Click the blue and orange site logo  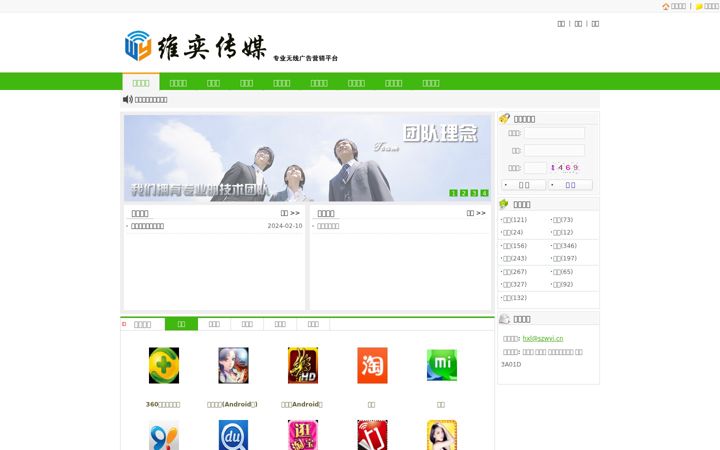coord(138,45)
